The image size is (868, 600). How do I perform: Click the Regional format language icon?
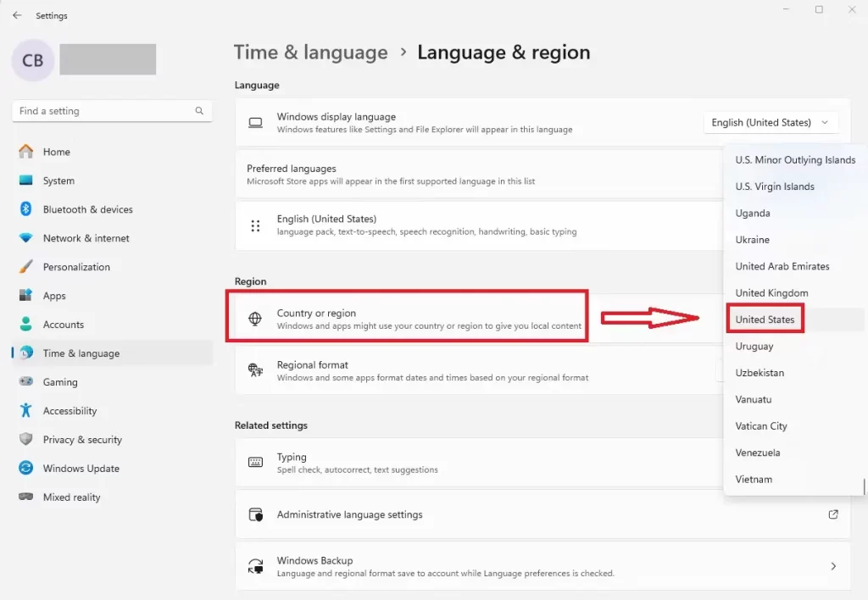255,369
